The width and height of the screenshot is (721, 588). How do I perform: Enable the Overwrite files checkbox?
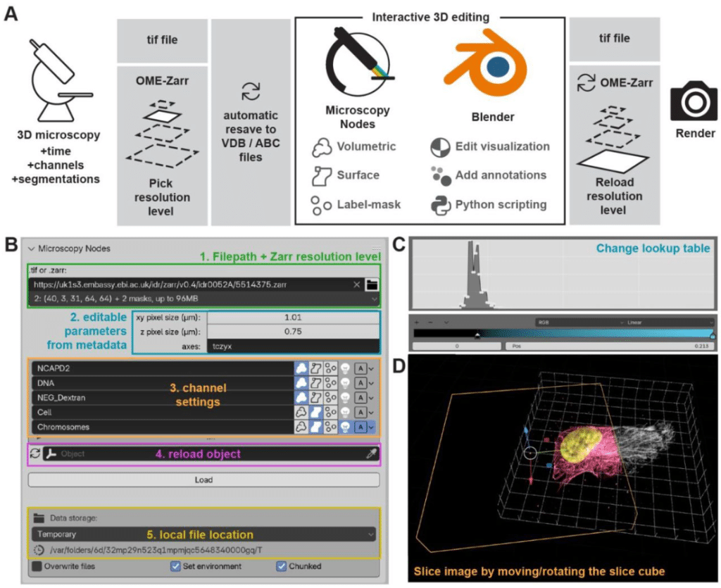point(37,566)
